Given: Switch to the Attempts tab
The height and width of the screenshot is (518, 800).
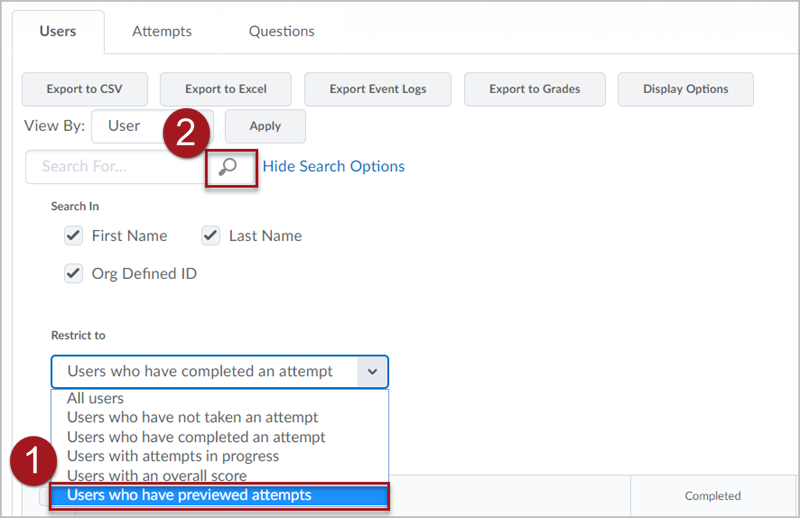Looking at the screenshot, I should pos(162,32).
